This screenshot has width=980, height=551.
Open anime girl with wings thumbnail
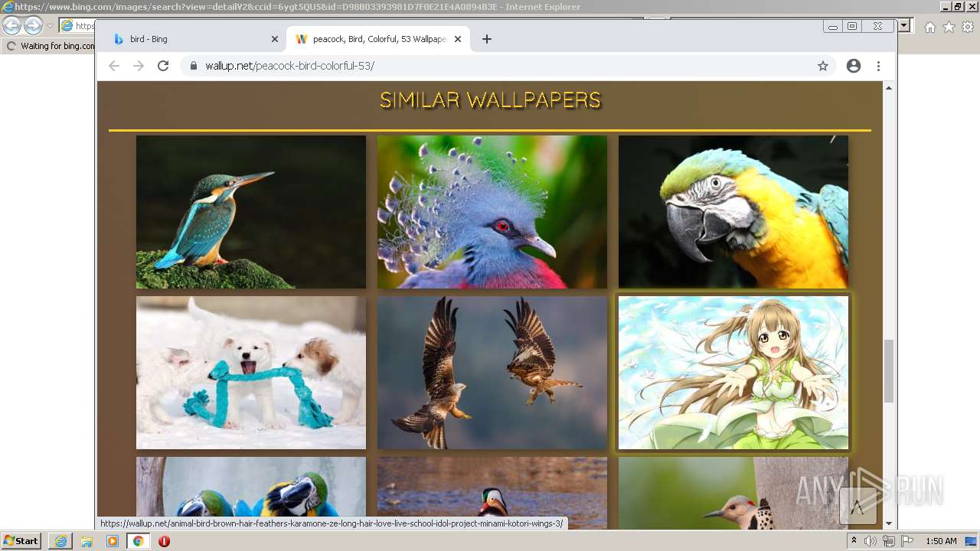click(x=733, y=373)
